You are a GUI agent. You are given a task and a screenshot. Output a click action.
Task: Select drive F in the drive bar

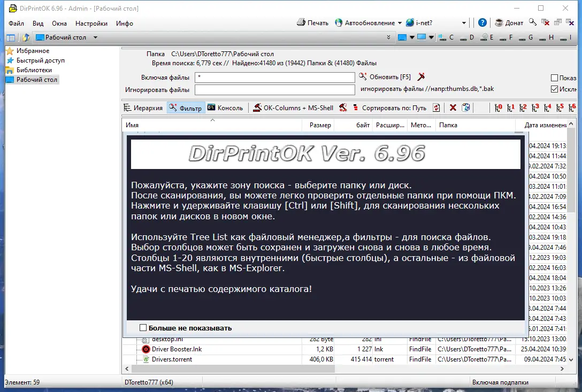(506, 37)
